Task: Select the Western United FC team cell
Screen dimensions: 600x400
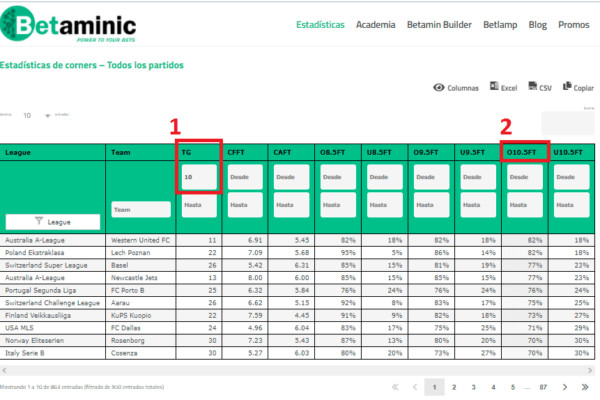Action: (x=140, y=240)
